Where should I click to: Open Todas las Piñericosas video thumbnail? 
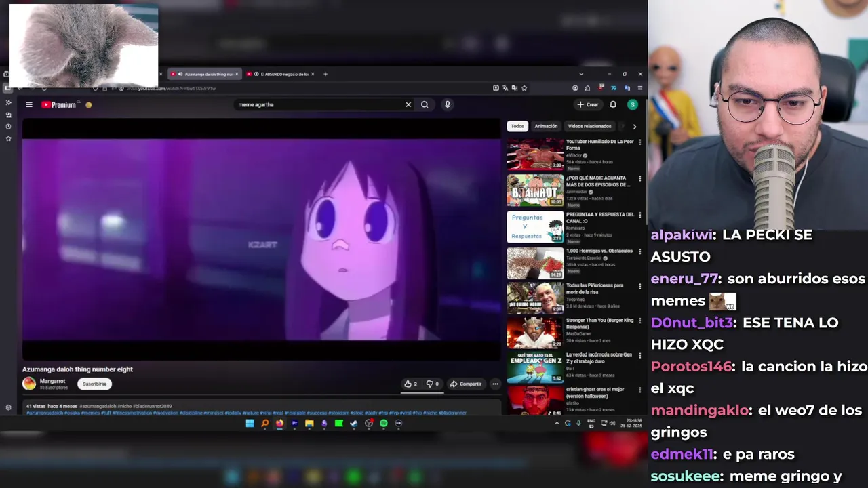(x=535, y=298)
